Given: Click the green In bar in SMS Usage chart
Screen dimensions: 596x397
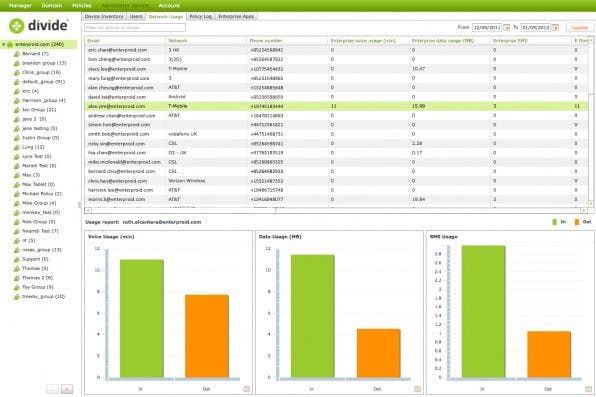Looking at the screenshot, I should point(483,312).
